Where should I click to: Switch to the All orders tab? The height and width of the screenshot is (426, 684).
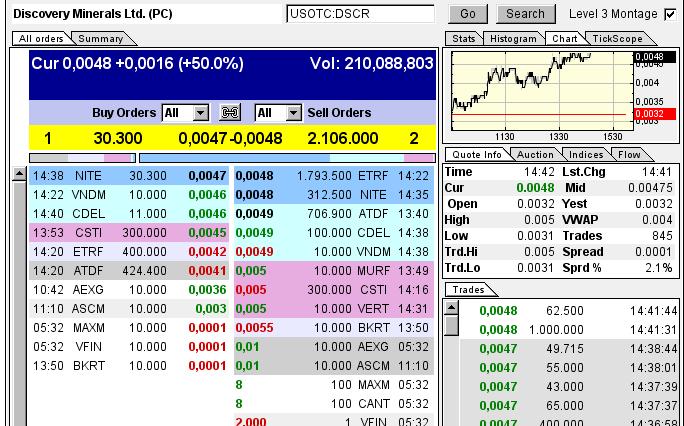point(41,38)
